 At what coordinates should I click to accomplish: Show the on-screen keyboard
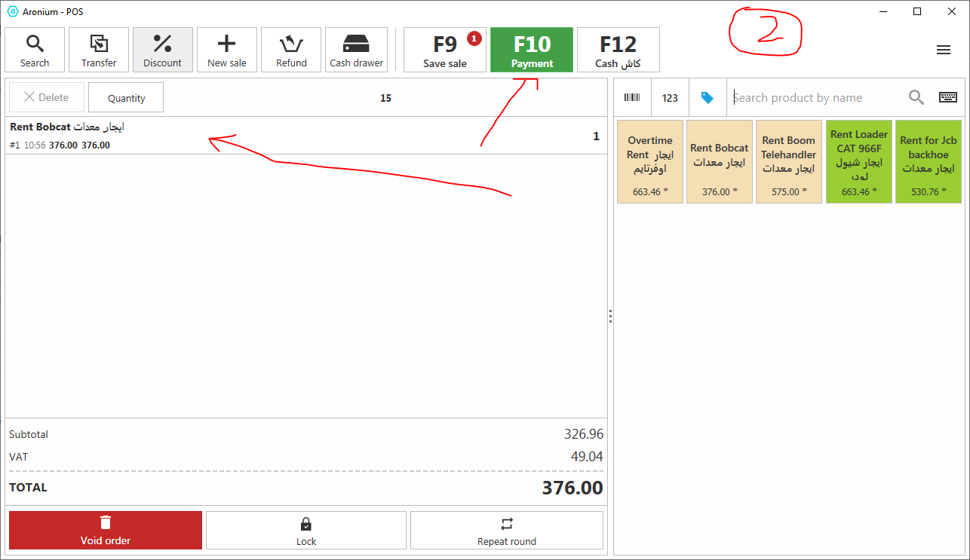pos(948,97)
